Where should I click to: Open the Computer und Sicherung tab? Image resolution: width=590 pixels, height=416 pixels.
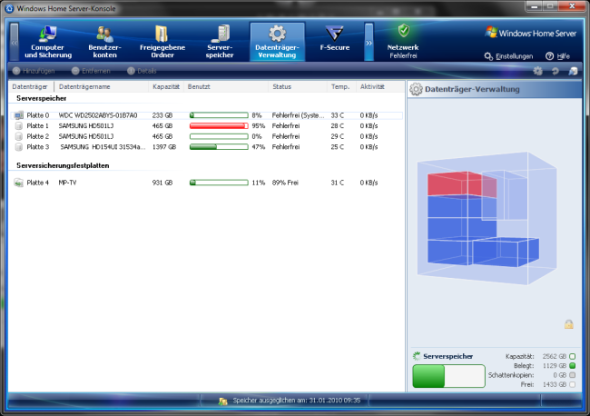(48, 42)
